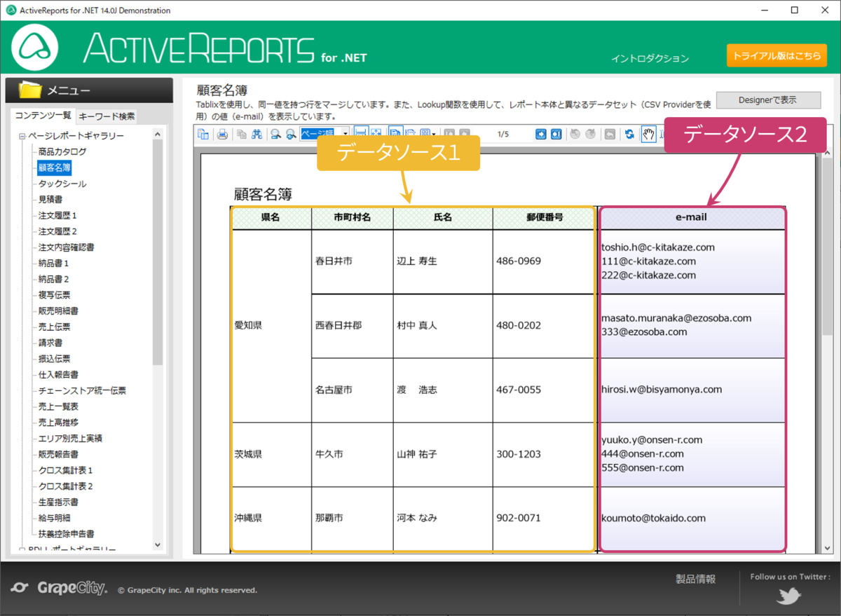Click the Print icon in viewer toolbar
This screenshot has width=841, height=616.
[222, 134]
